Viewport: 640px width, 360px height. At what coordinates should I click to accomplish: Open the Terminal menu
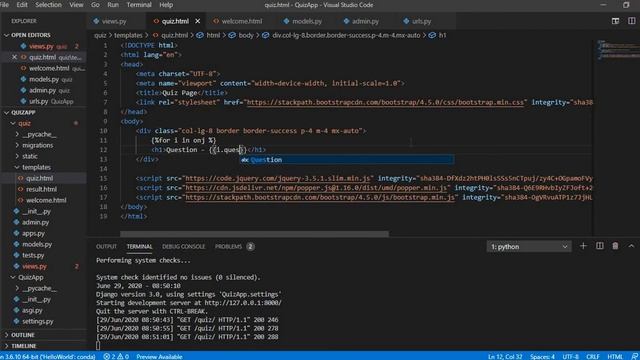tap(139, 5)
